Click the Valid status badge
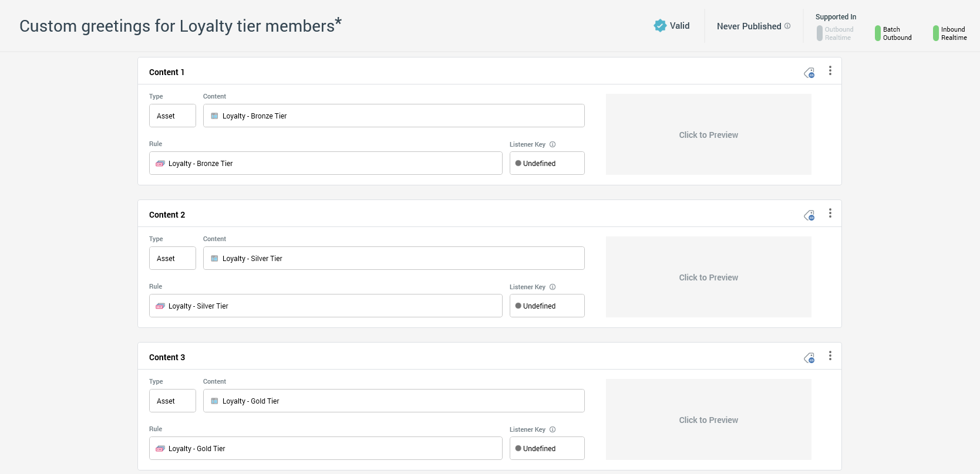The width and height of the screenshot is (980, 474). click(x=672, y=26)
